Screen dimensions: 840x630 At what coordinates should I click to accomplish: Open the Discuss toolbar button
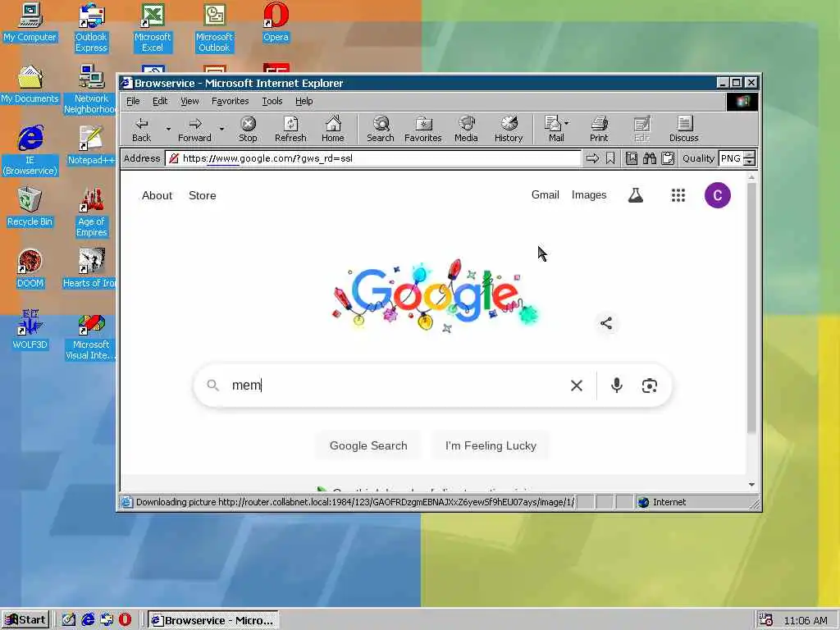coord(684,130)
